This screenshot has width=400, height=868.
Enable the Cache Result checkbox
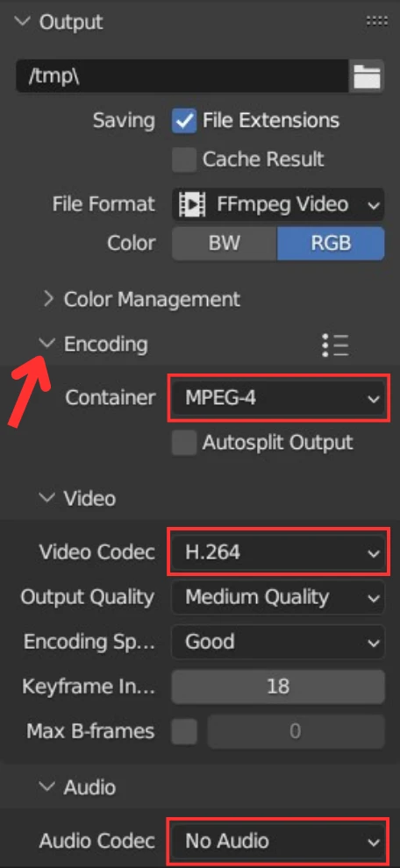pos(184,160)
